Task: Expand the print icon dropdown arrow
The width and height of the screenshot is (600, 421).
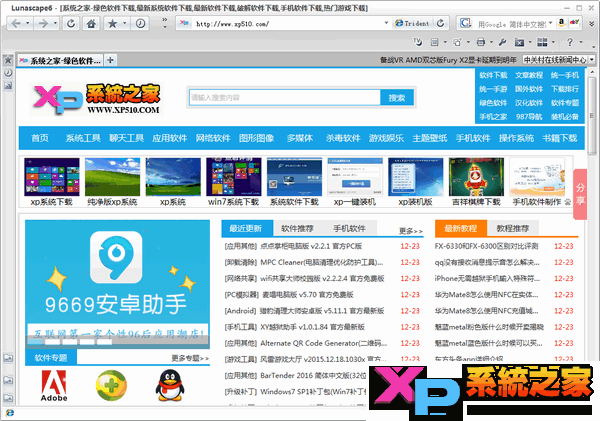Action: click(491, 42)
